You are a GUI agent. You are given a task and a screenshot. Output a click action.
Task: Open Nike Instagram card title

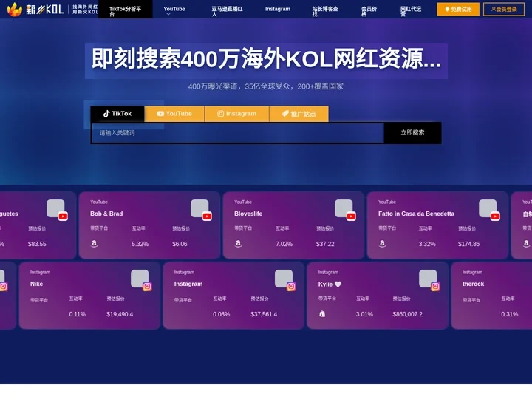tap(37, 284)
